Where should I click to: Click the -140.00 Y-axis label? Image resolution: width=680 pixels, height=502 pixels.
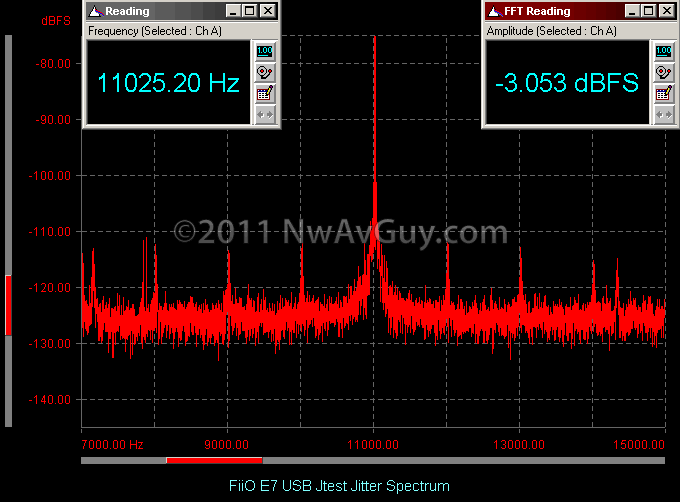tap(49, 399)
